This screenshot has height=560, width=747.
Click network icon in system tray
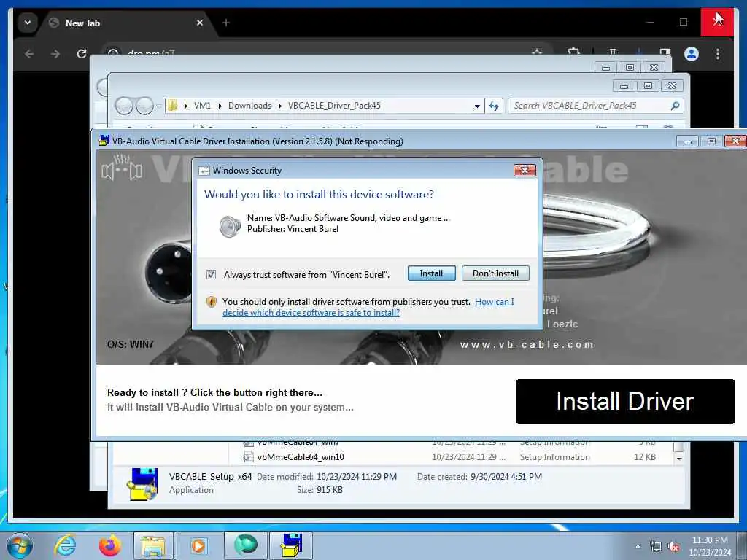656,547
